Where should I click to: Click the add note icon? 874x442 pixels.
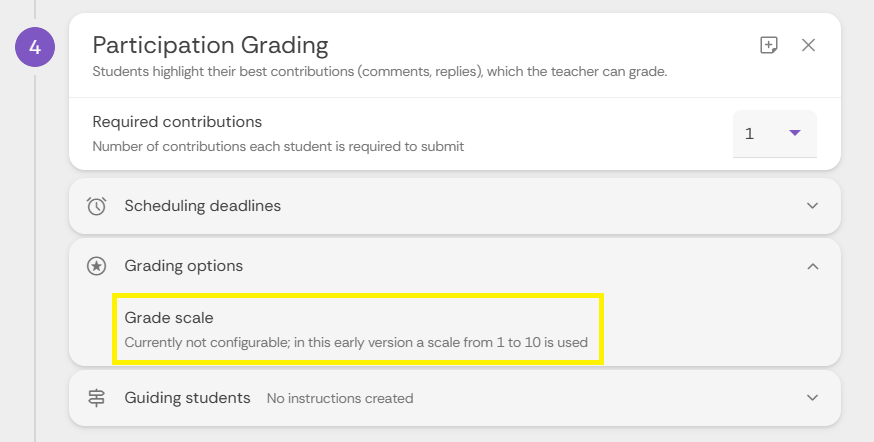769,45
